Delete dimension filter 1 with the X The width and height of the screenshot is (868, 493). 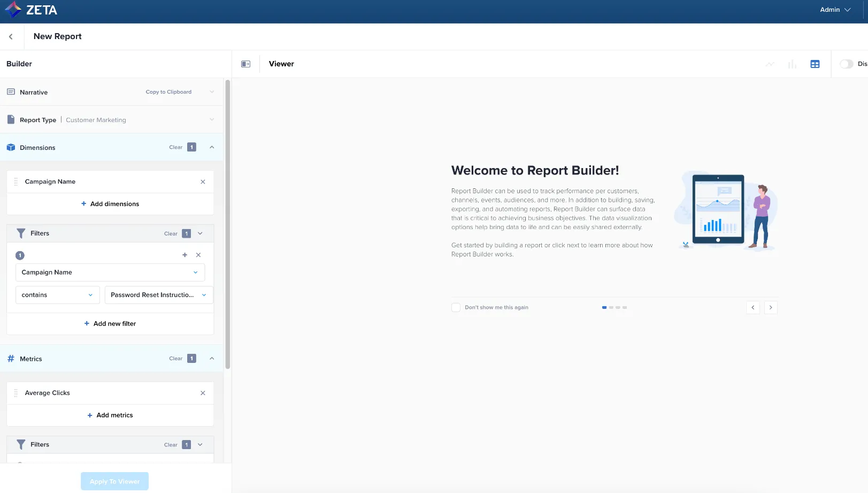pos(198,255)
